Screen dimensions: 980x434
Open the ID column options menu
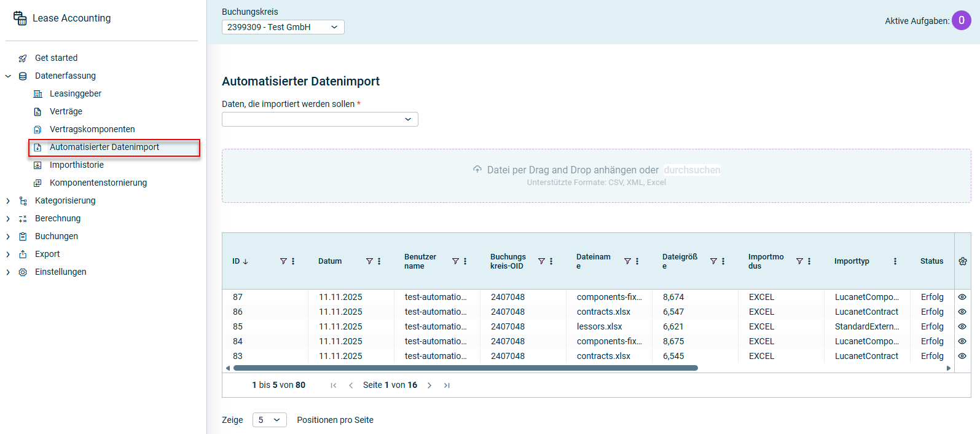tap(293, 261)
